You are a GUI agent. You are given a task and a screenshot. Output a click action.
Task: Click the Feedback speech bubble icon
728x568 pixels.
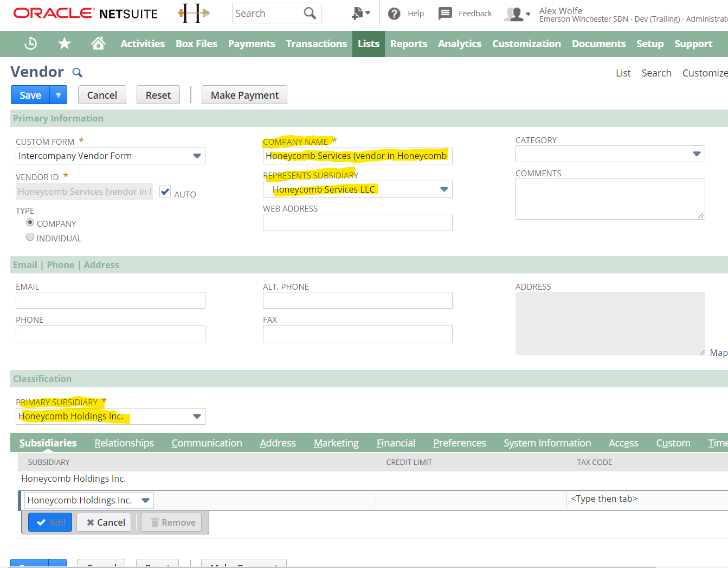pos(445,13)
